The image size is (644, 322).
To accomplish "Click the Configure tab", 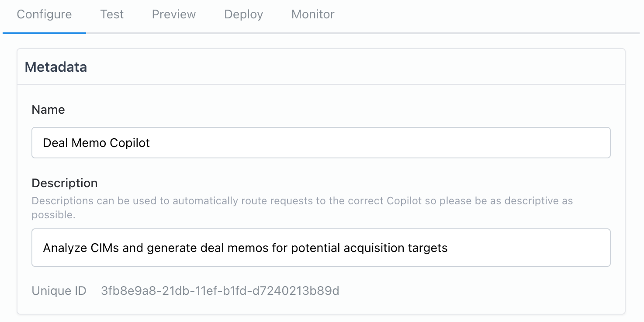I will click(44, 14).
